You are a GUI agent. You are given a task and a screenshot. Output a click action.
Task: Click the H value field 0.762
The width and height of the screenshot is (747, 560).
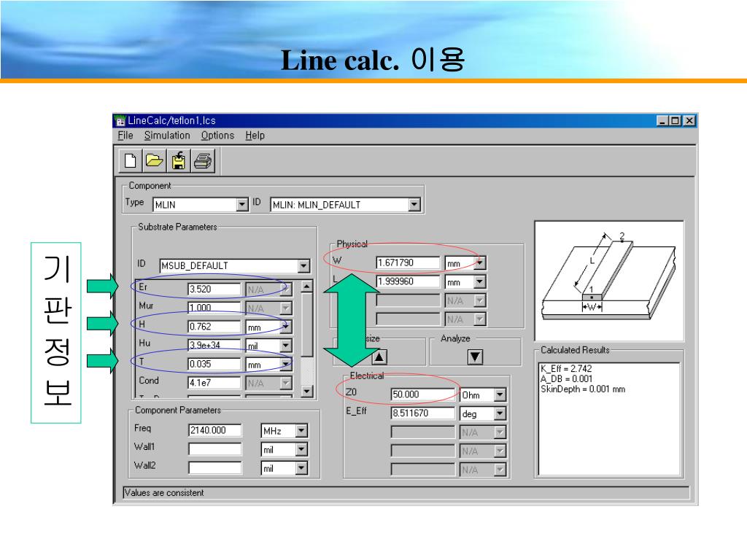click(214, 327)
